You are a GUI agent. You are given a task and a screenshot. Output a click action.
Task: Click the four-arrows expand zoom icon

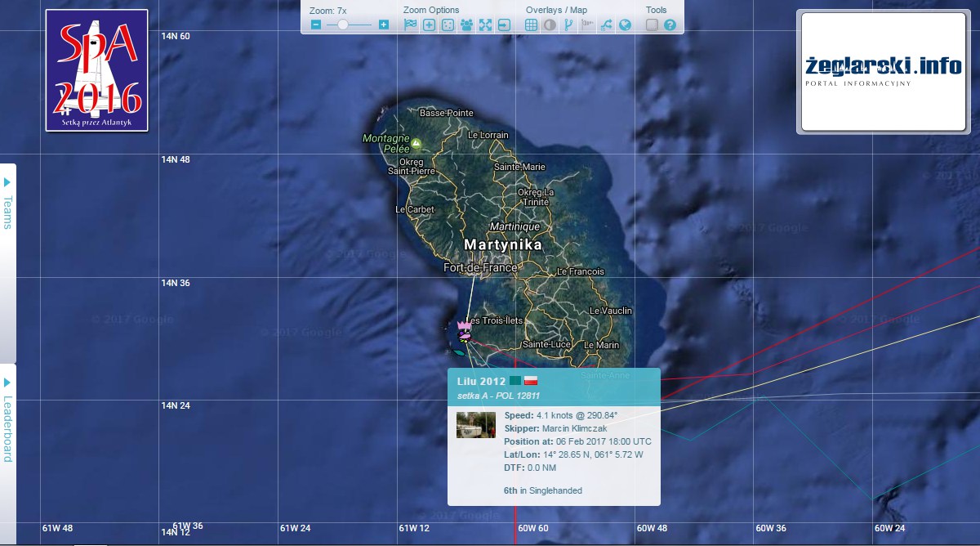(485, 25)
